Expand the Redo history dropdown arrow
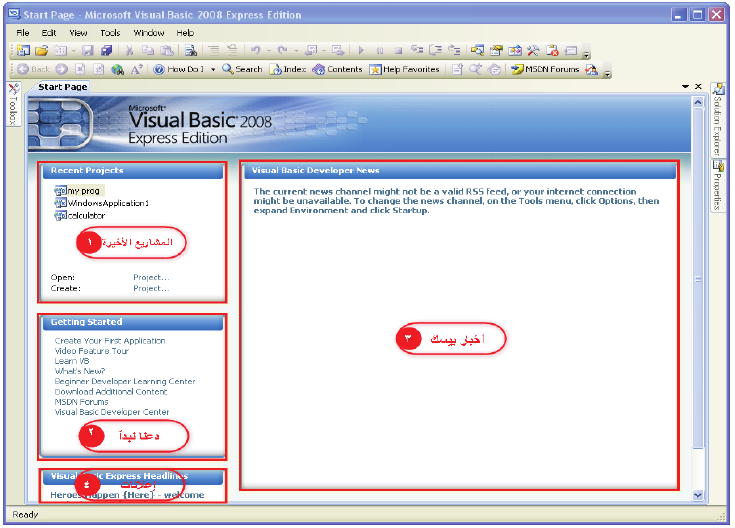The height and width of the screenshot is (528, 735). coord(296,51)
